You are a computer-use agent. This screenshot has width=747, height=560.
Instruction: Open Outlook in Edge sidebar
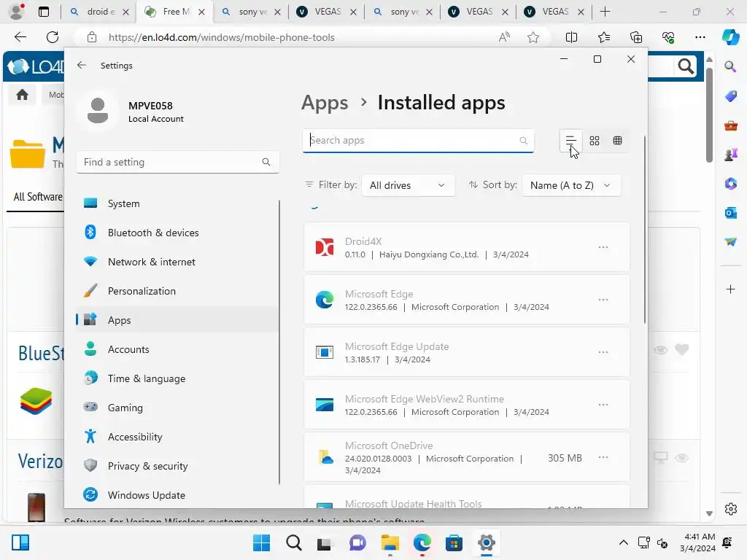731,212
